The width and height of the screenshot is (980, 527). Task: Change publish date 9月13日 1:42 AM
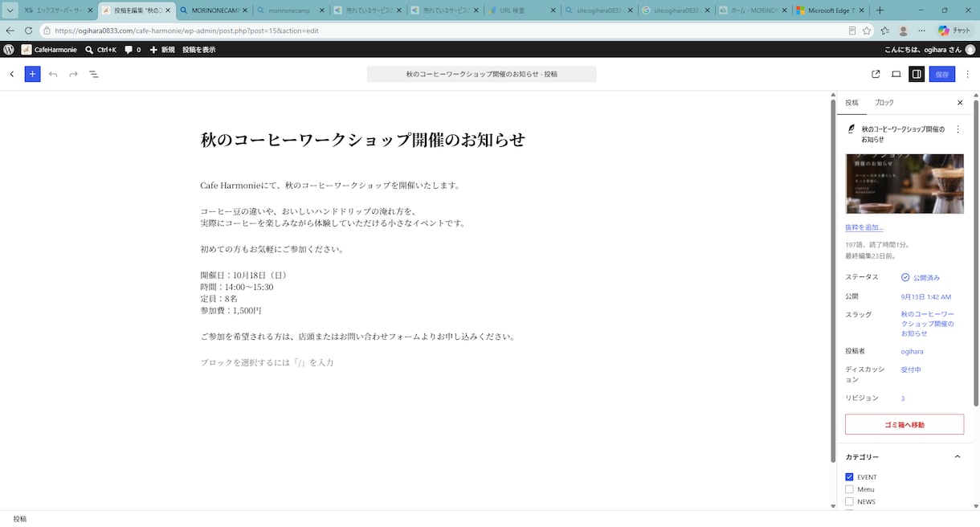click(926, 296)
